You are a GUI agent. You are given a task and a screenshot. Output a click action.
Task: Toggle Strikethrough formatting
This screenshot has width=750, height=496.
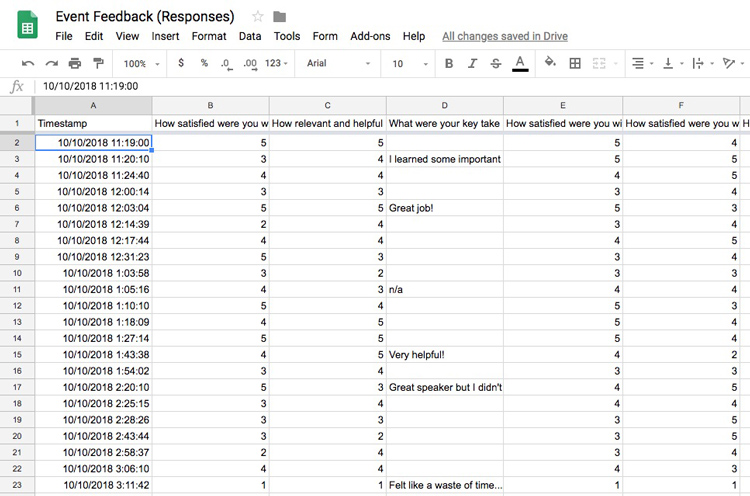pyautogui.click(x=496, y=63)
